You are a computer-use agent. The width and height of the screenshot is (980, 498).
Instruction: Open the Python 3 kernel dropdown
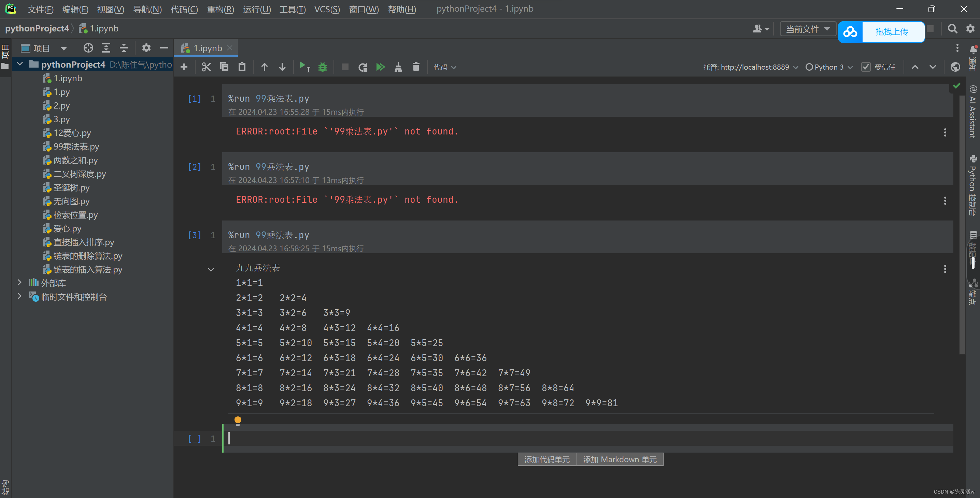829,67
